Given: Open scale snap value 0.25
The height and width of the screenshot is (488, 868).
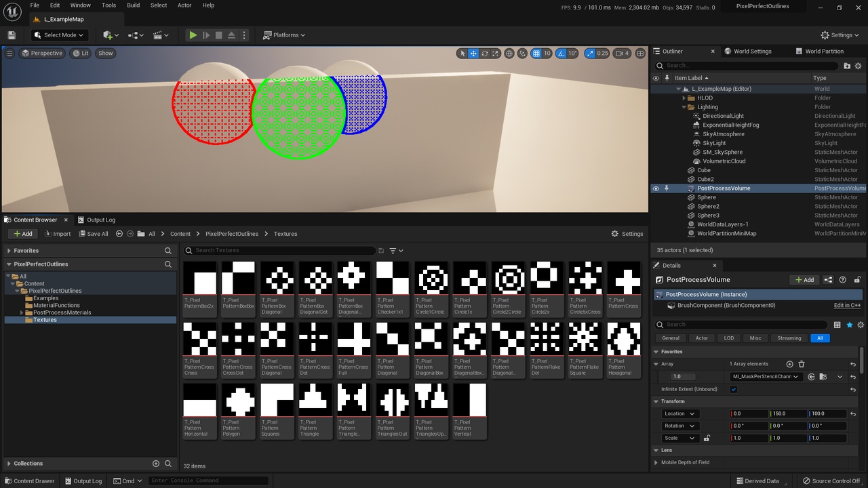Looking at the screenshot, I should 603,54.
